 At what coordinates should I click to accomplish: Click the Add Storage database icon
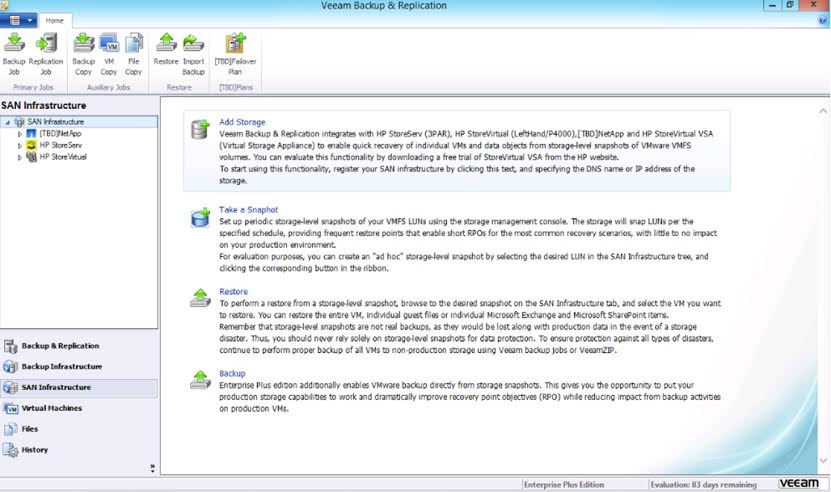click(200, 129)
